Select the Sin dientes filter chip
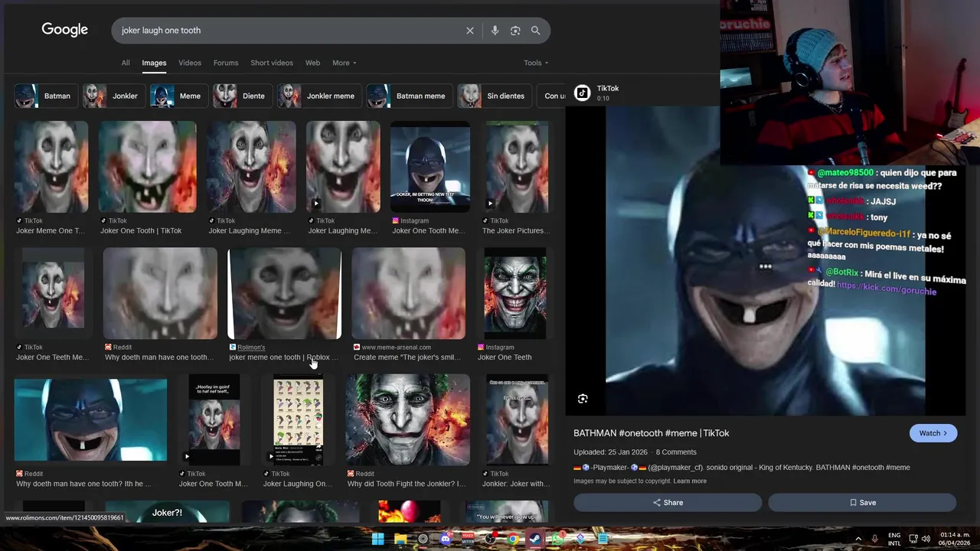This screenshot has width=980, height=551. (495, 96)
